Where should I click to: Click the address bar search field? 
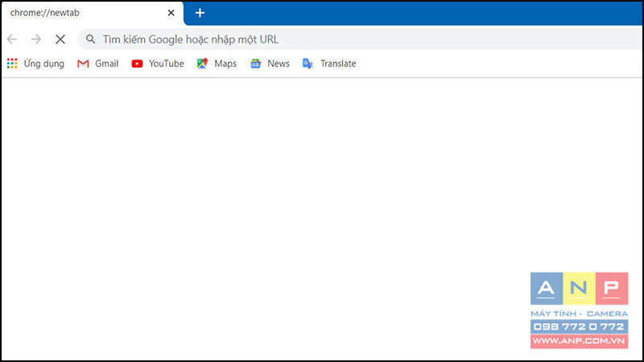(360, 39)
